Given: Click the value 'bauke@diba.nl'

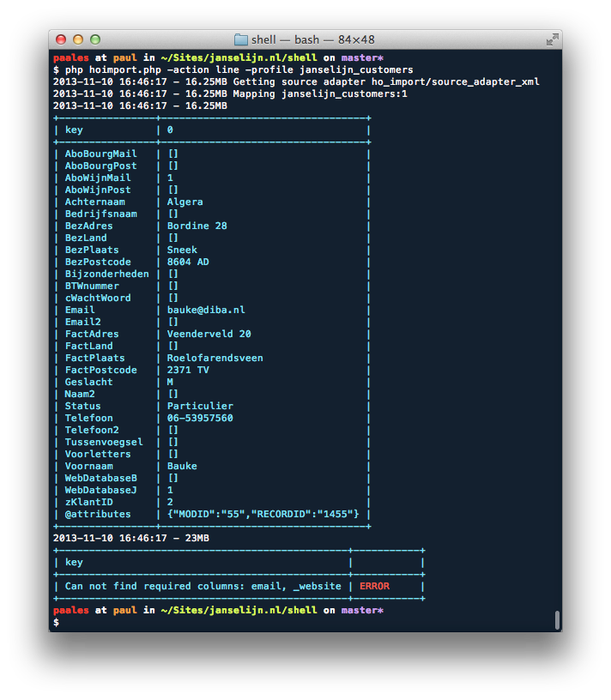Looking at the screenshot, I should 206,311.
